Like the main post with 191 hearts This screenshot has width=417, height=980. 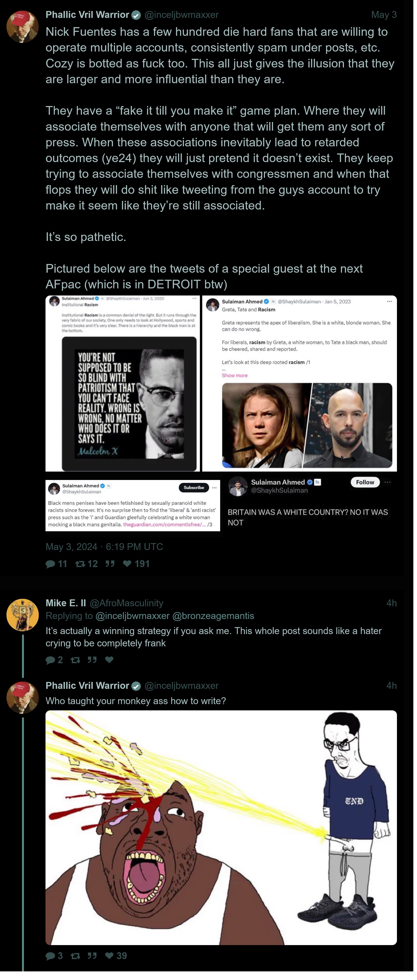point(127,564)
